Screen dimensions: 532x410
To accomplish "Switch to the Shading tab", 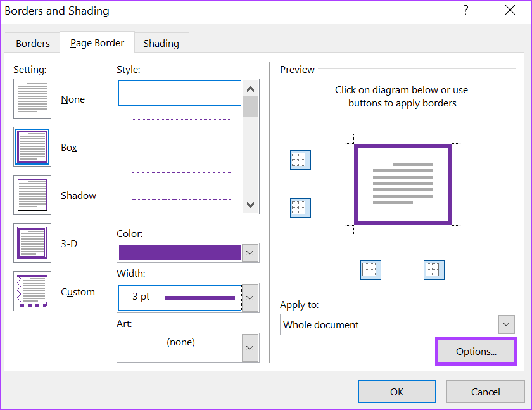I will coord(161,43).
